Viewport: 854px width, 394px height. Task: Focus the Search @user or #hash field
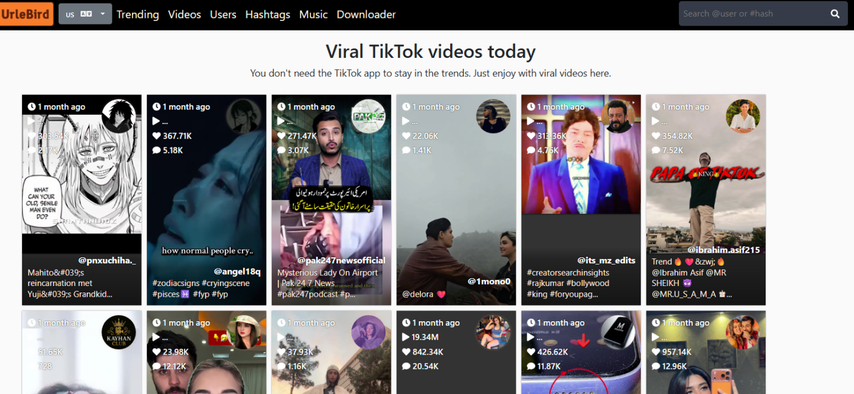tap(752, 14)
